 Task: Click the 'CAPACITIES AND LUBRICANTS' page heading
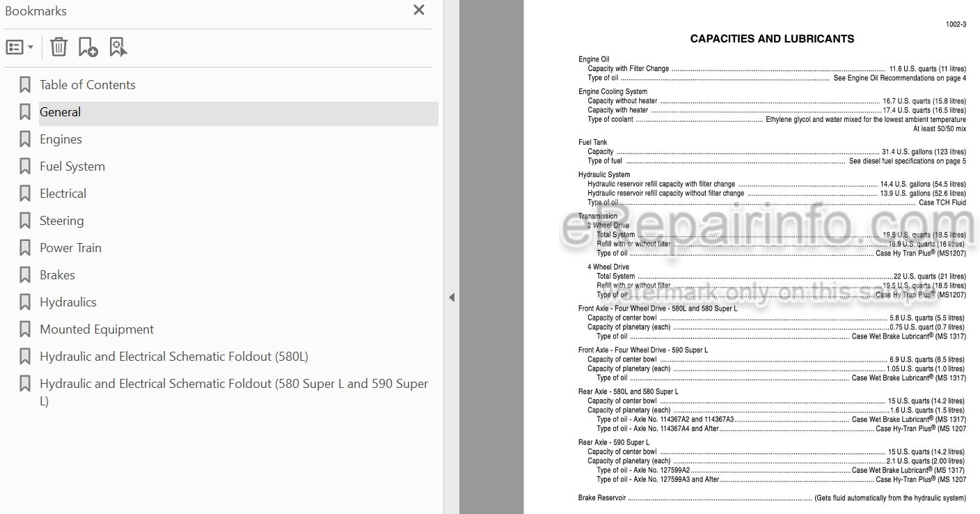pyautogui.click(x=772, y=39)
